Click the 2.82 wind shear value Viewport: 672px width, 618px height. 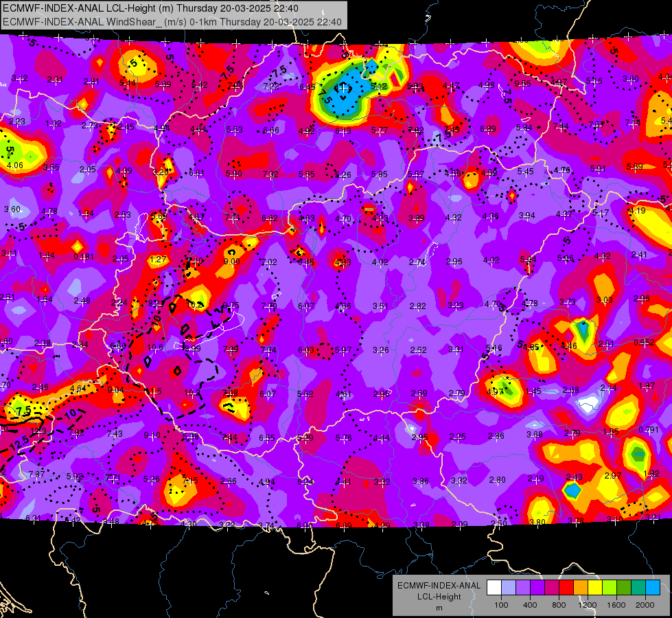tap(418, 306)
